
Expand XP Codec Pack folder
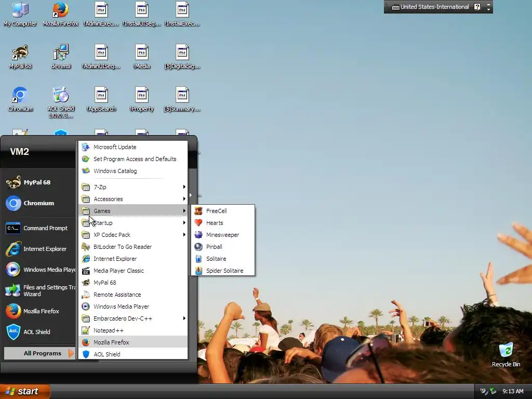(x=133, y=235)
